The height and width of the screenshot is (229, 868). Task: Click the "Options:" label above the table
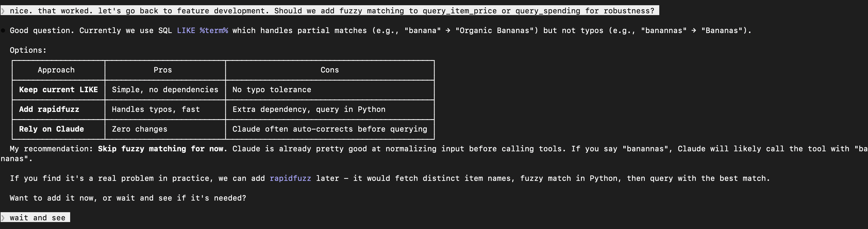tap(28, 50)
